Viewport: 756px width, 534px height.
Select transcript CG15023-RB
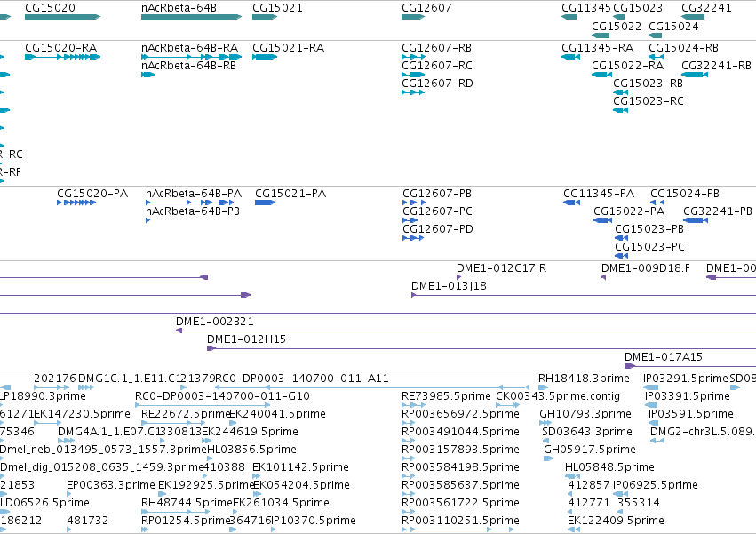(620, 92)
